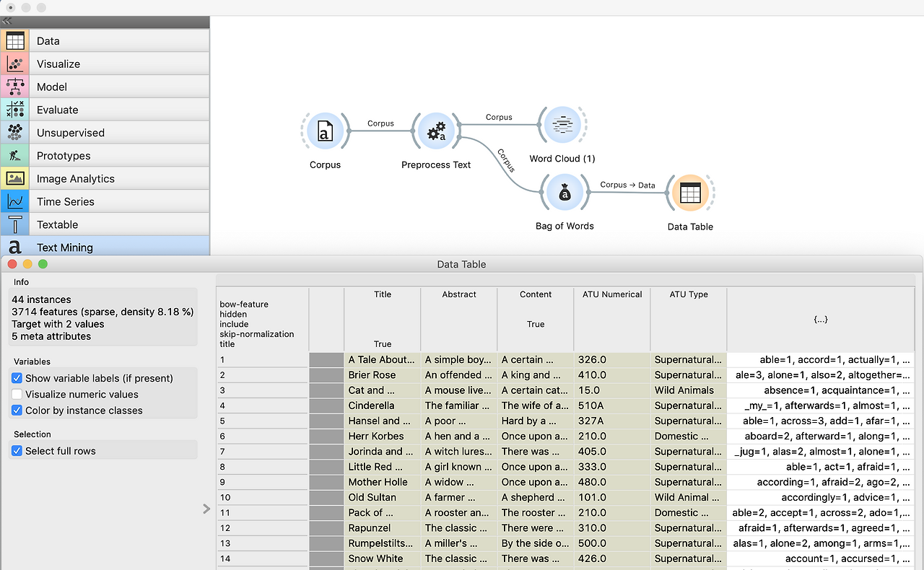Click the Corpus link label leading to Word Cloud
The image size is (924, 570).
(x=499, y=117)
